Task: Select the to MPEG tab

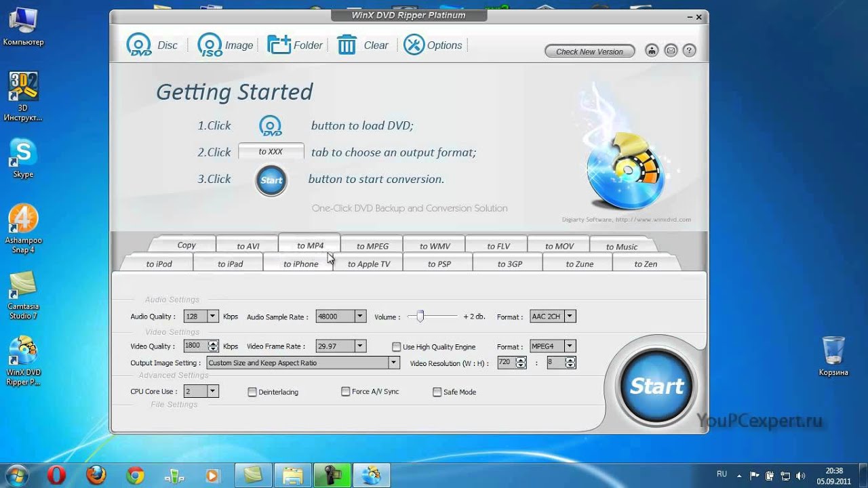Action: point(373,246)
